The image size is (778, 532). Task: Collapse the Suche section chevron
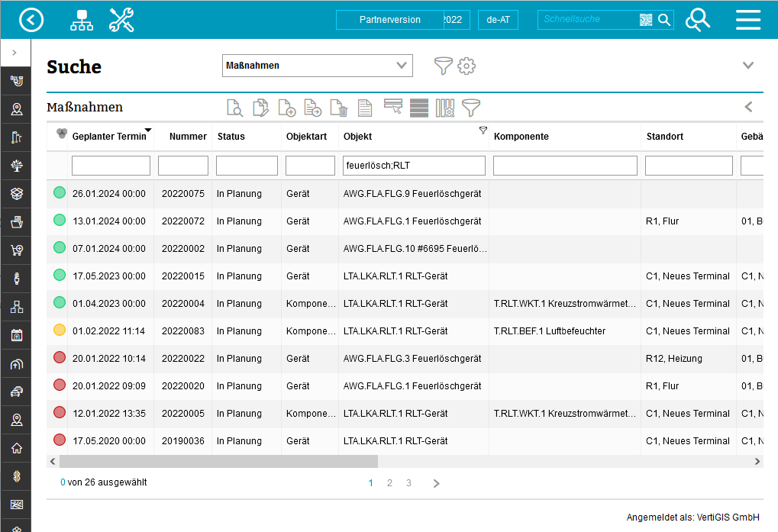(748, 65)
